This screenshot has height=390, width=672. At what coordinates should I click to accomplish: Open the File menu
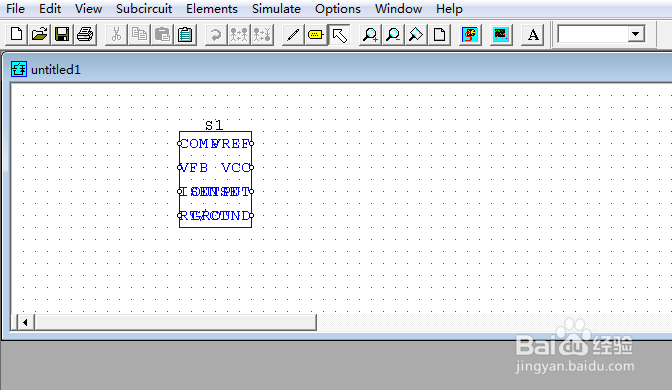click(15, 9)
